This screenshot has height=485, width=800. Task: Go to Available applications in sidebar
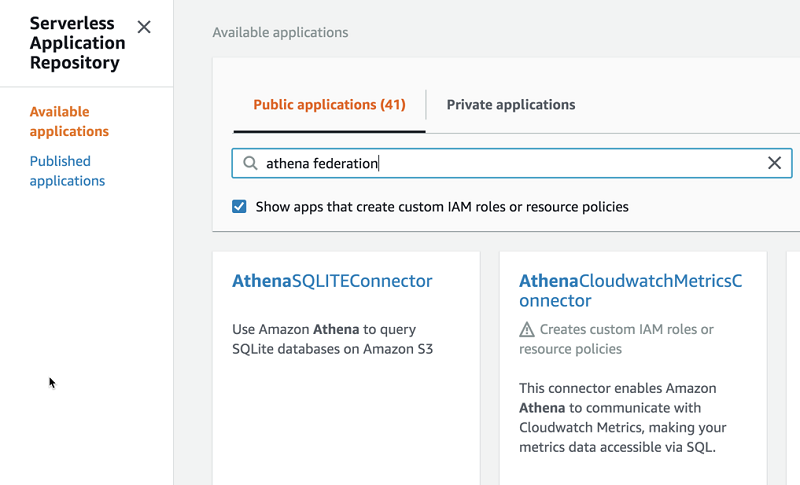pyautogui.click(x=69, y=121)
